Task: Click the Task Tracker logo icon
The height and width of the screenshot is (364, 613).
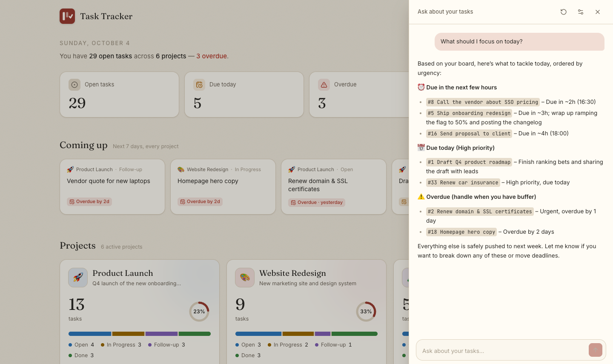Action: 67,16
